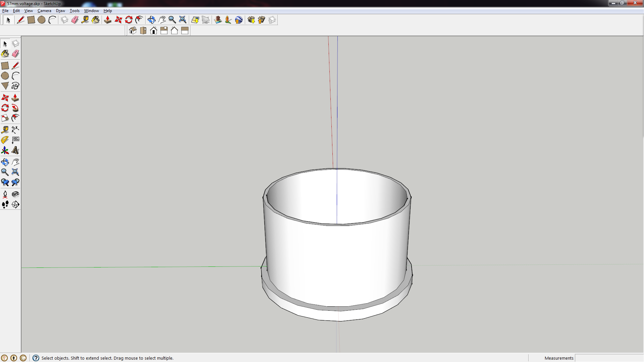
Task: Switch to Front view
Action: coord(154,31)
